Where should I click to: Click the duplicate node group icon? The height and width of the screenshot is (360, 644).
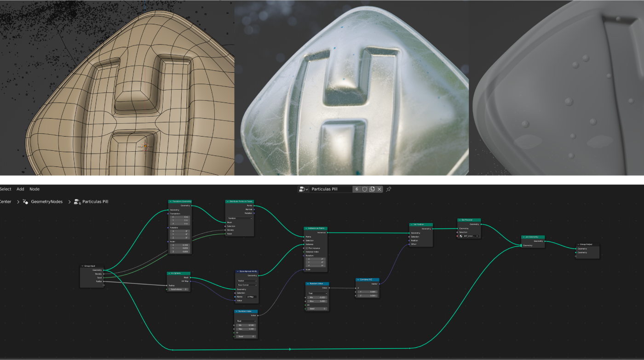pos(372,189)
